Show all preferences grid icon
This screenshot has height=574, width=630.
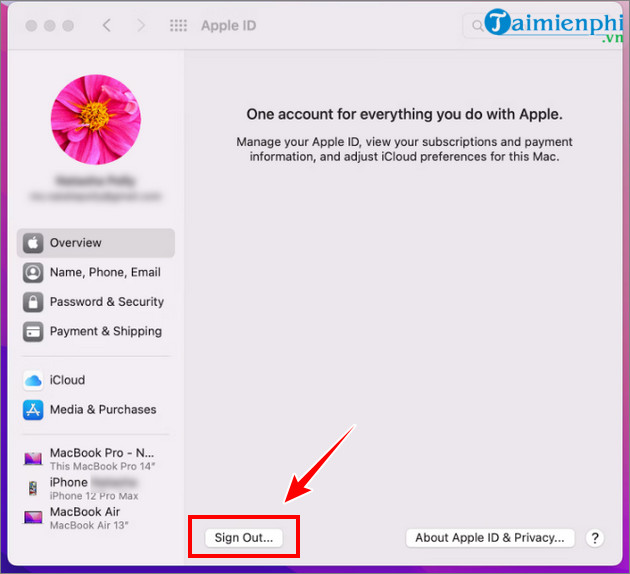click(178, 25)
